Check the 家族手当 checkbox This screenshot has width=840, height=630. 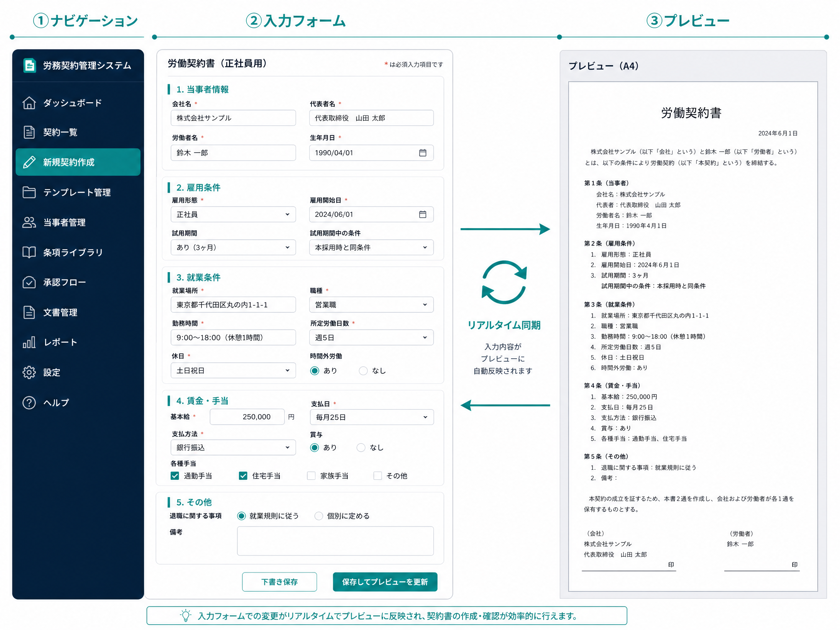tap(311, 476)
